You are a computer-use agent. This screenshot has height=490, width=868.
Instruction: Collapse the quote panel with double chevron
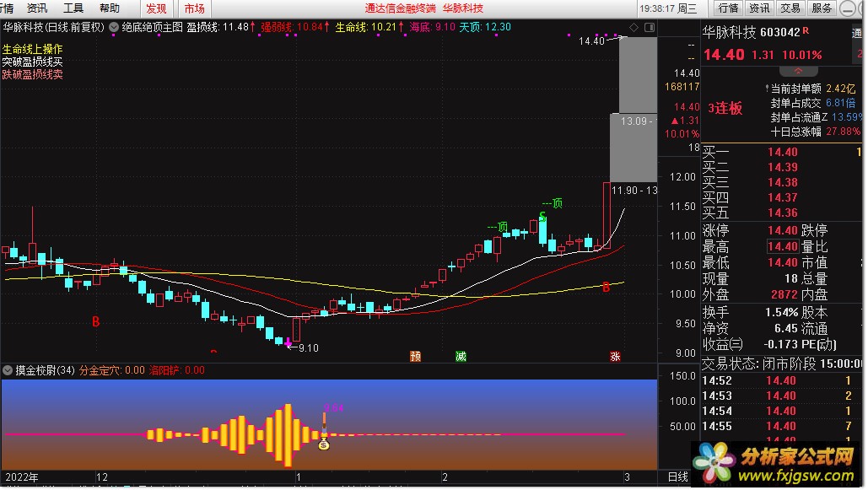798,71
